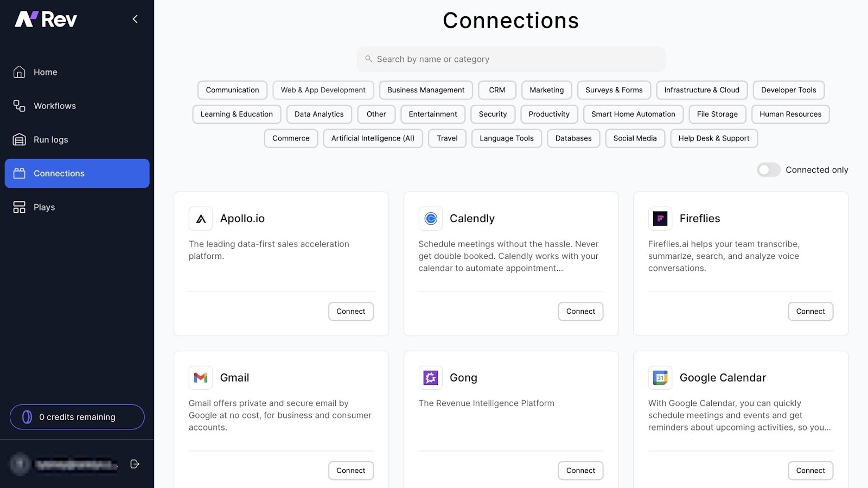Screen dimensions: 868x488
Task: Toggle the Connected only switch
Action: point(769,170)
